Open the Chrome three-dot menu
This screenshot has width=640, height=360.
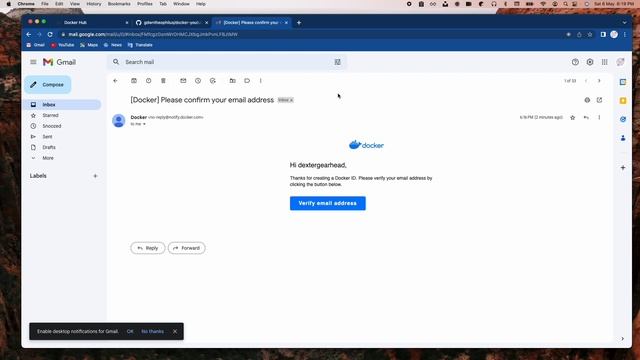tap(625, 35)
